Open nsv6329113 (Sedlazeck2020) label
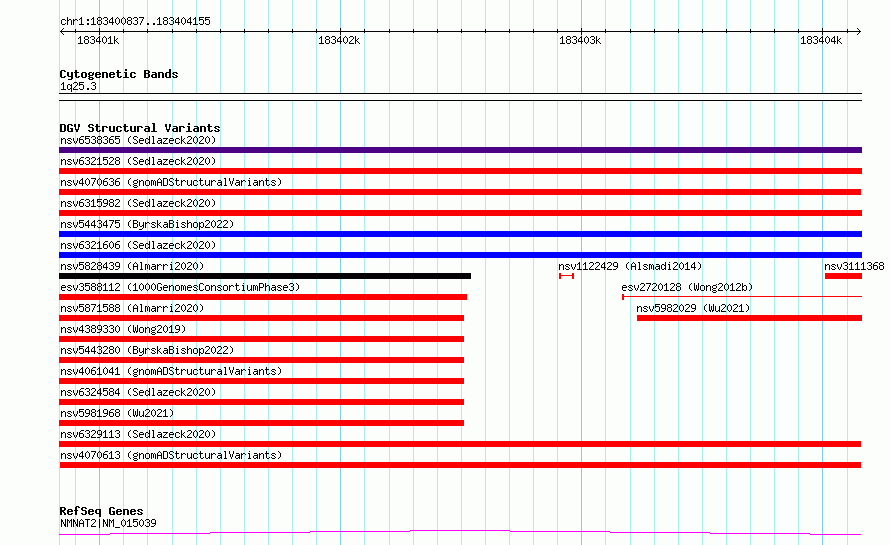This screenshot has height=545, width=890. (138, 434)
